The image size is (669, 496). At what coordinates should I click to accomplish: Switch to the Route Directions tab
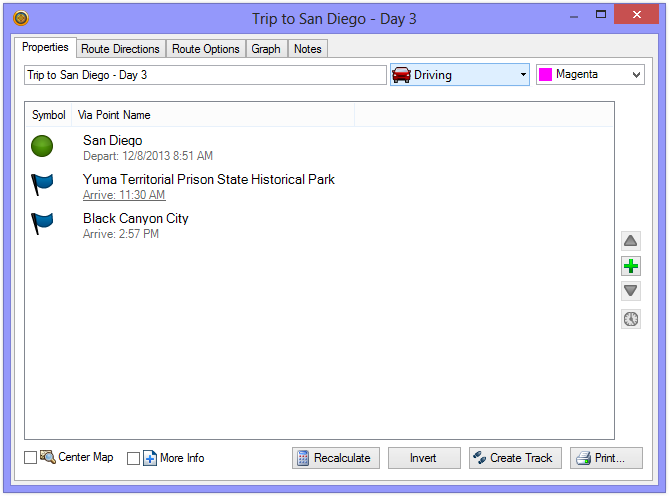(120, 49)
